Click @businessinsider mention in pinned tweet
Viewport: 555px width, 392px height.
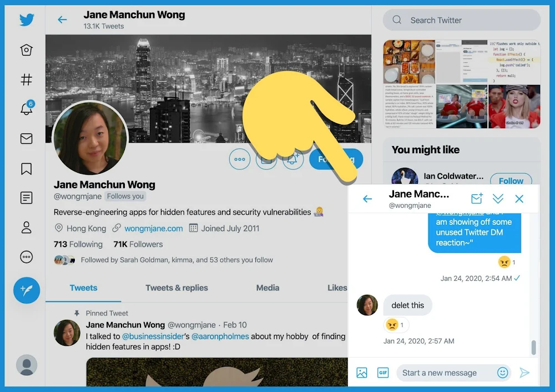[153, 336]
